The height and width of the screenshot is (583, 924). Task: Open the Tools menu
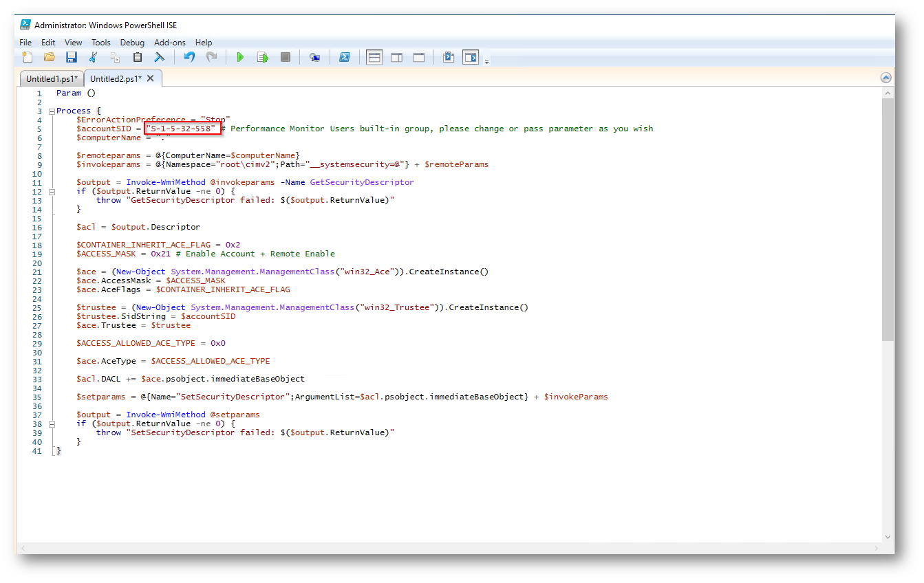pos(101,43)
